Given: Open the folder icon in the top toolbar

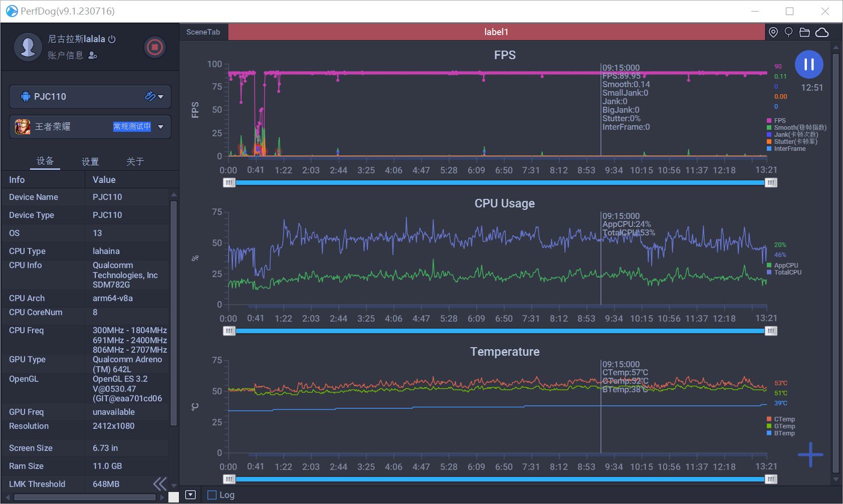Looking at the screenshot, I should [804, 32].
